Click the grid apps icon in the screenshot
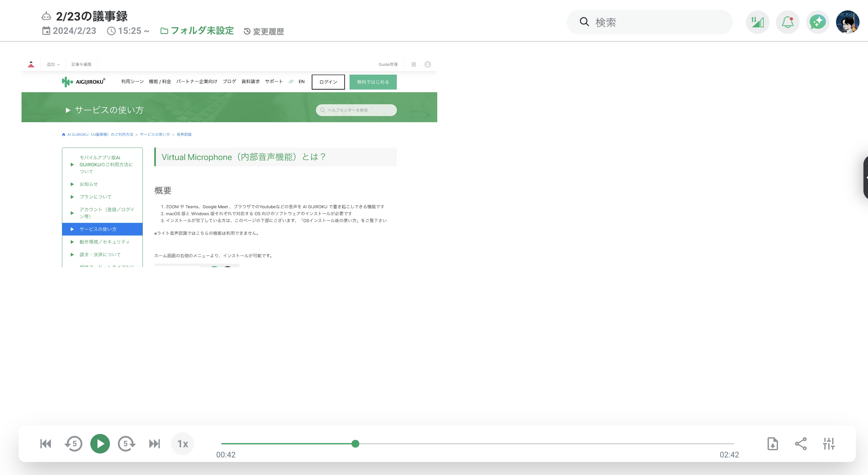The image size is (868, 475). pos(414,64)
